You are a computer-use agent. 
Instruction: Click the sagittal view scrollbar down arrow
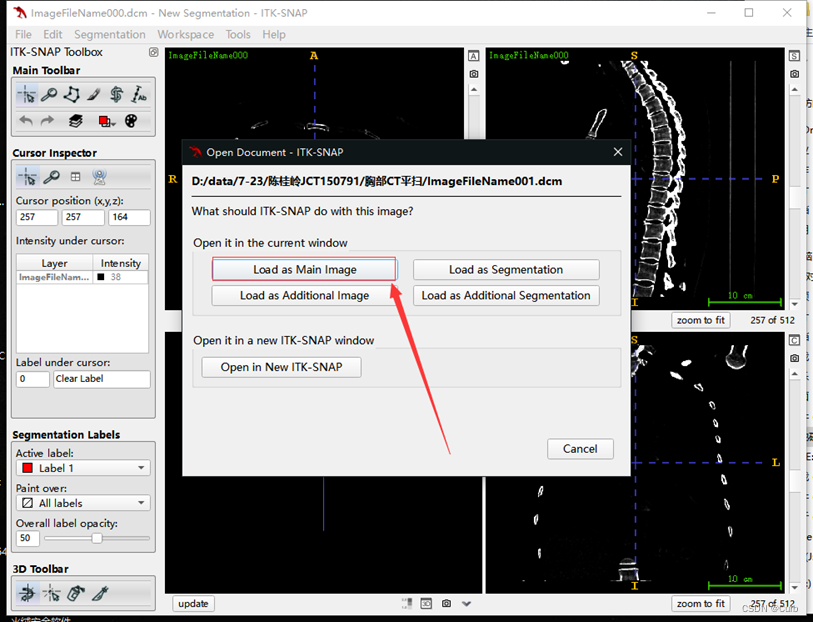click(794, 304)
